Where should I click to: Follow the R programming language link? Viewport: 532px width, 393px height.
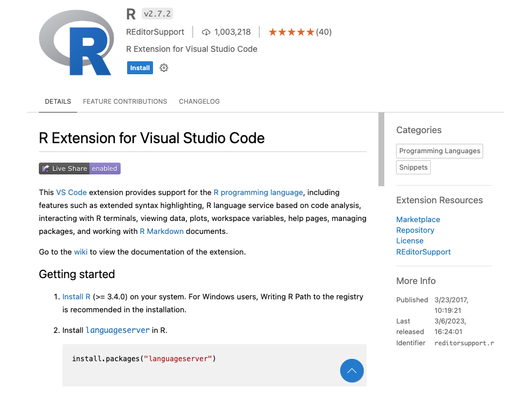click(258, 192)
